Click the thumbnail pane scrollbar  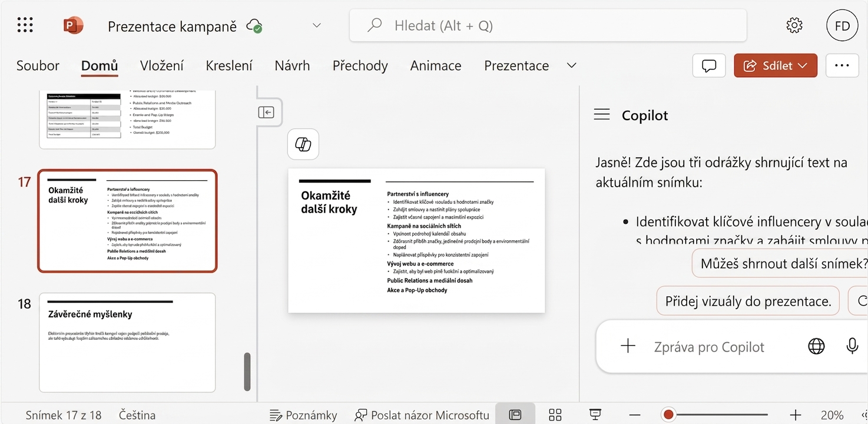pos(247,372)
